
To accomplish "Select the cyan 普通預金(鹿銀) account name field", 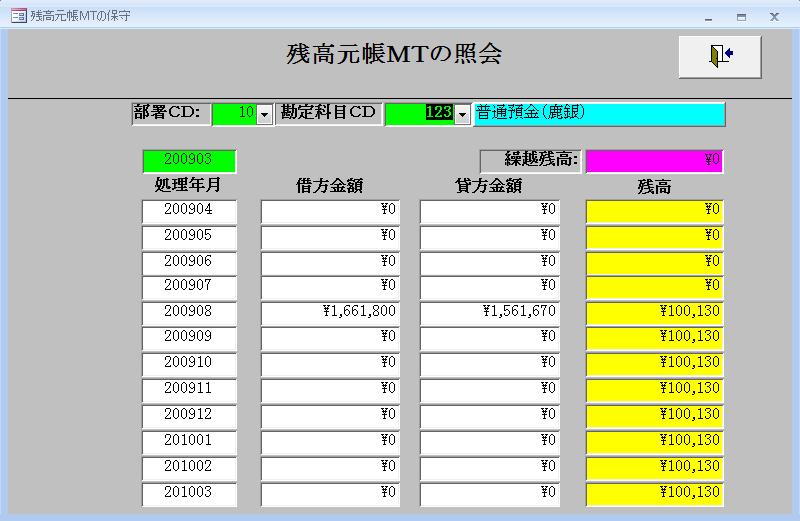I will [599, 114].
